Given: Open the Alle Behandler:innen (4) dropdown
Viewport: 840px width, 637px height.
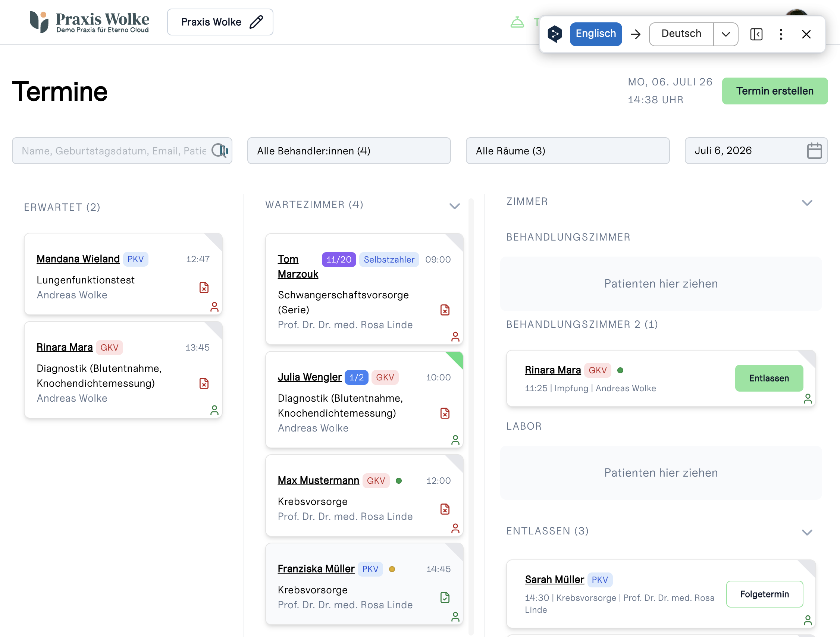Looking at the screenshot, I should (349, 151).
